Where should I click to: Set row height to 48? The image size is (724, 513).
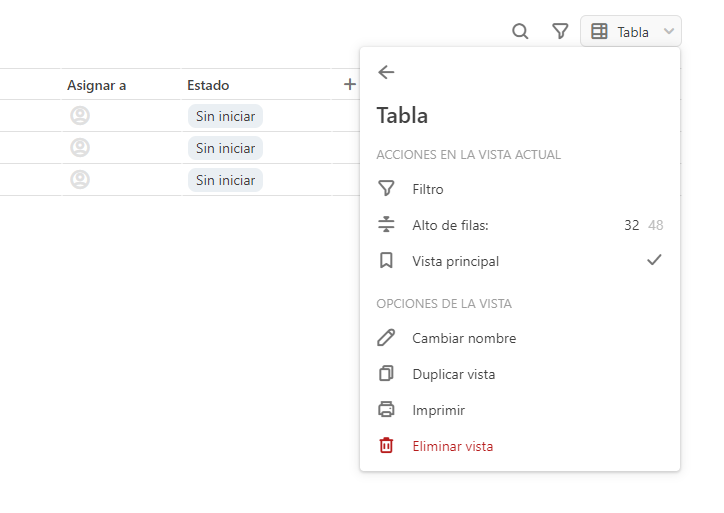[x=656, y=225]
